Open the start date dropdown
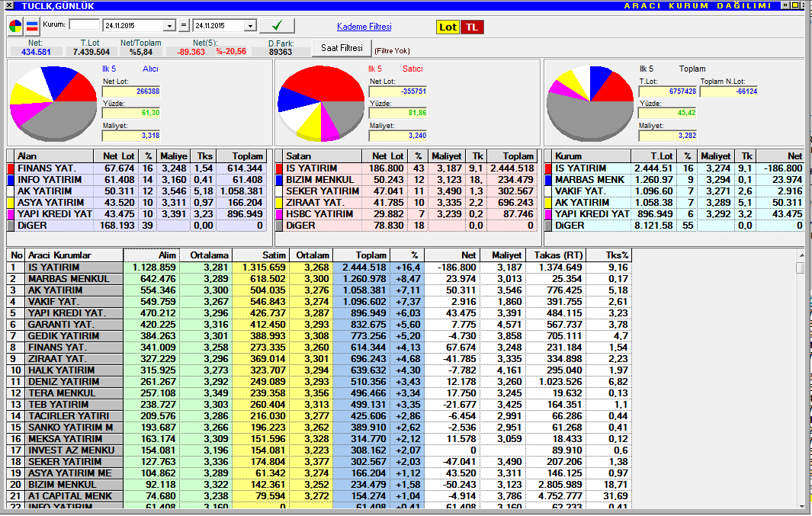This screenshot has height=516, width=812. (169, 26)
